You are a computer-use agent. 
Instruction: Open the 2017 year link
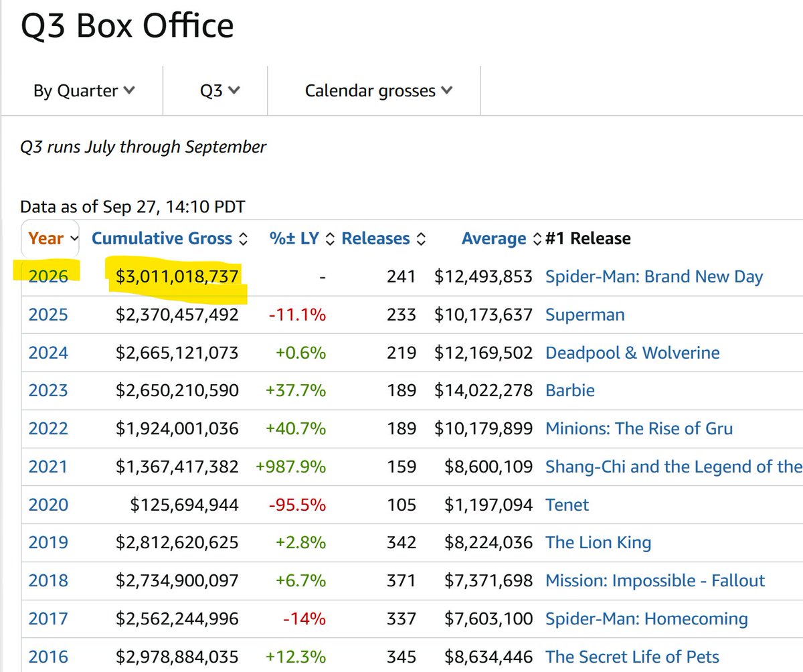(48, 619)
